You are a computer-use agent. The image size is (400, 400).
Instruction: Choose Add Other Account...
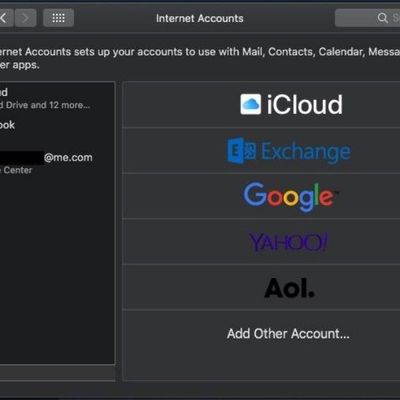(288, 334)
